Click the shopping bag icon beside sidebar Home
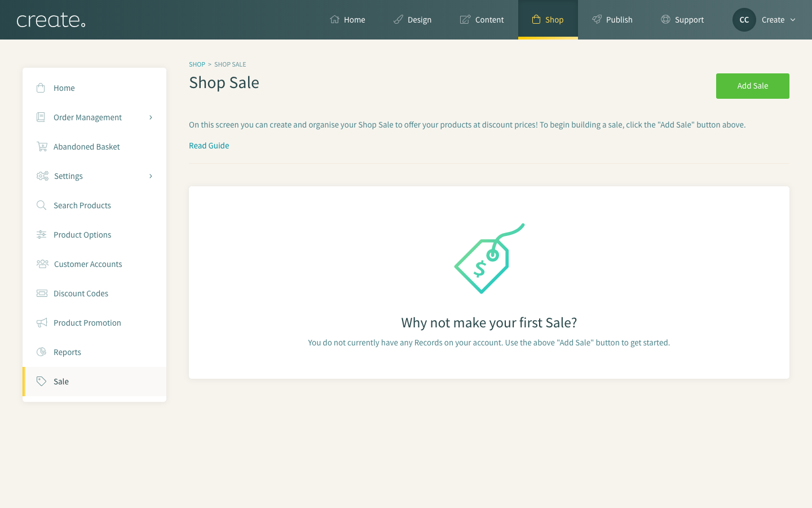 click(41, 87)
